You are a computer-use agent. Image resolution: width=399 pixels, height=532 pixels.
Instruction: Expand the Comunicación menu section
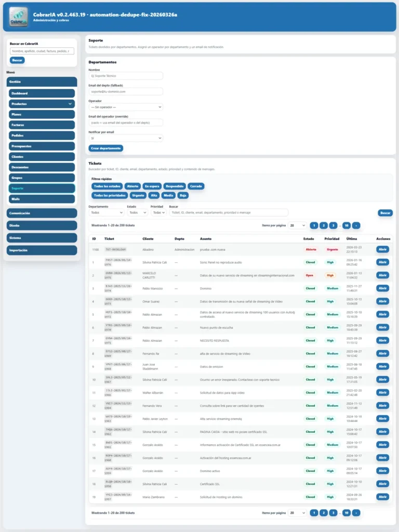pos(42,213)
